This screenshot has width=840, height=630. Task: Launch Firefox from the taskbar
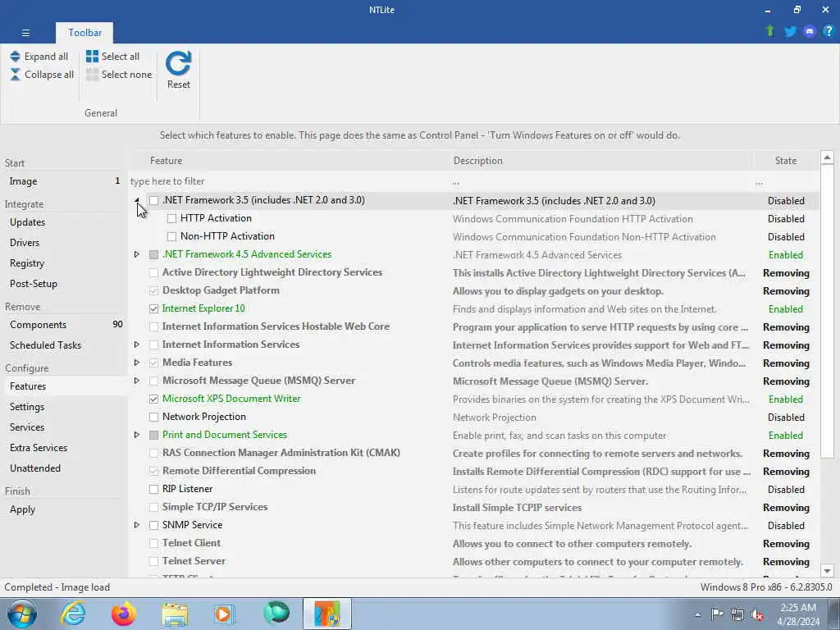click(124, 614)
